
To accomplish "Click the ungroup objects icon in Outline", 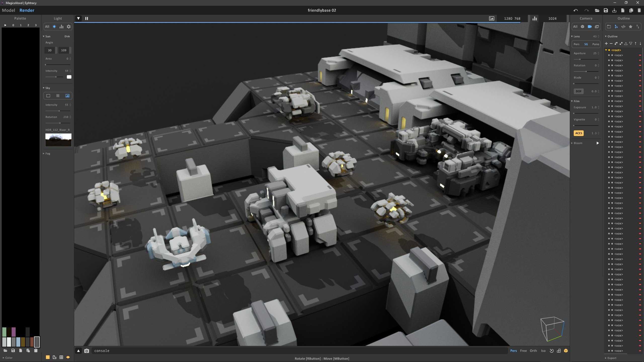I will pyautogui.click(x=621, y=43).
